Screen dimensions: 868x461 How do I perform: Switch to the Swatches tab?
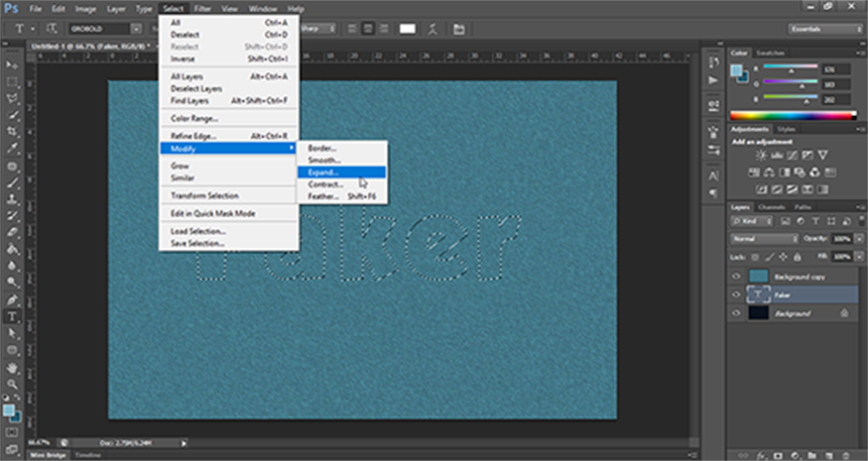pos(770,54)
